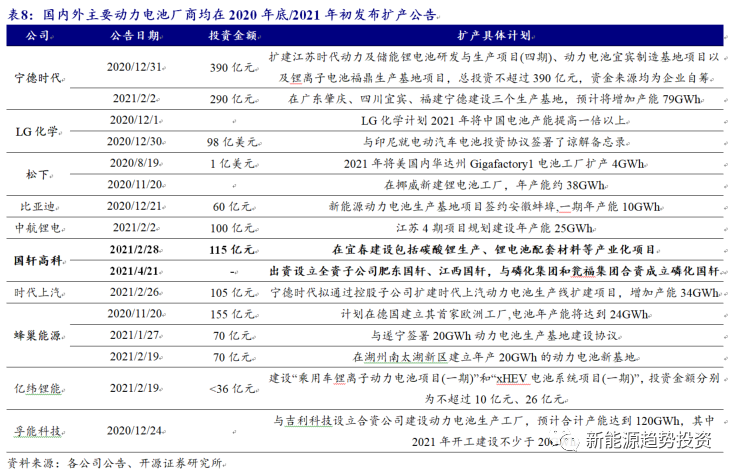The image size is (735, 473).
Task: Click the plan text about 挪威新建锂电池工厂
Action: point(495,185)
